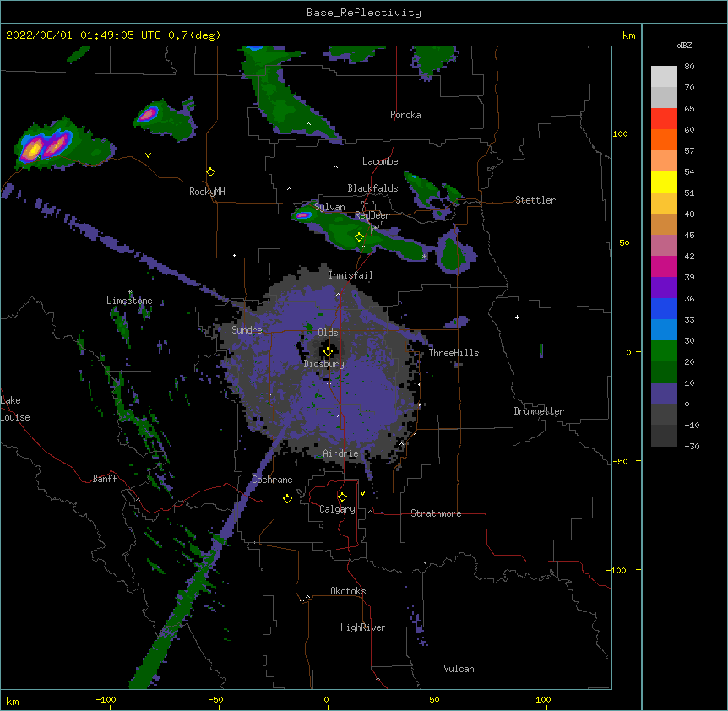
Task: Click the yellow diamond marker below RedDeer
Action: pos(359,237)
